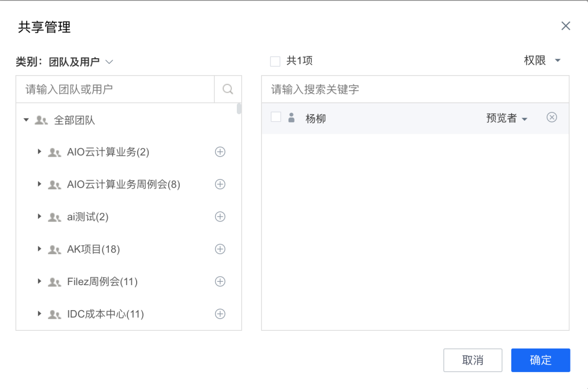
Task: Open the 类别 团队及用户 dropdown
Action: [81, 61]
